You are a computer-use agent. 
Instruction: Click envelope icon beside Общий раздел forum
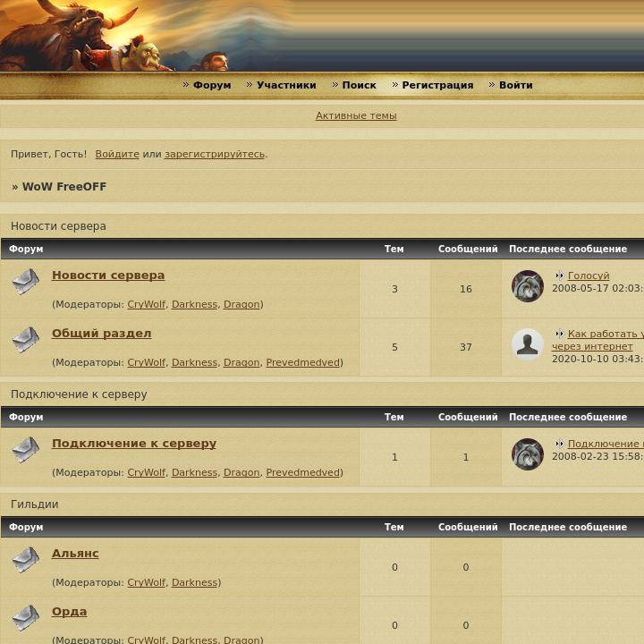(25, 340)
